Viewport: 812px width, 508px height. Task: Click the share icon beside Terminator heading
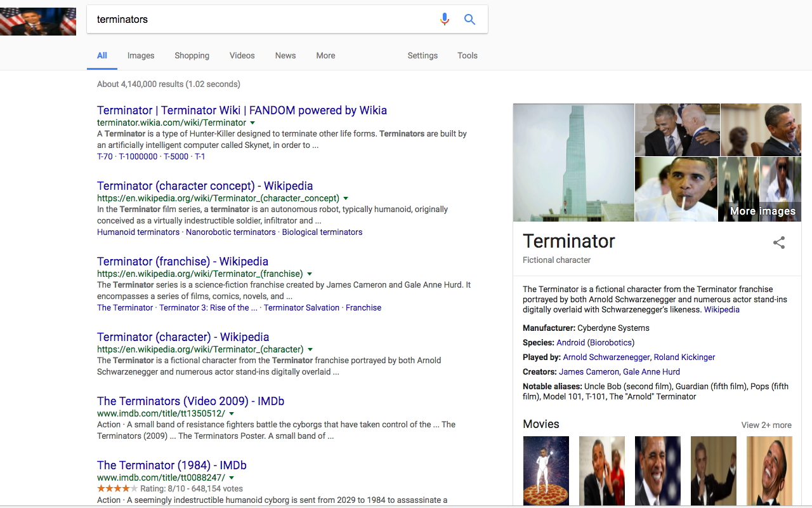click(x=779, y=243)
